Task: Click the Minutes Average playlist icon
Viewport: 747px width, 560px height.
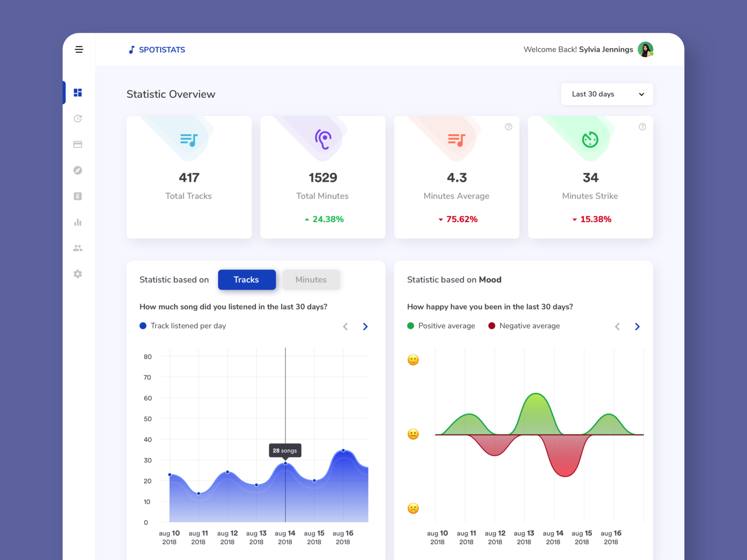Action: 457,140
